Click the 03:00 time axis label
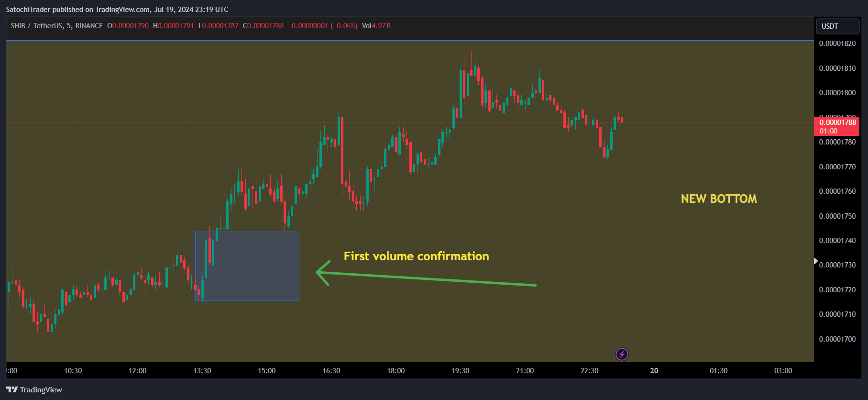 point(783,371)
